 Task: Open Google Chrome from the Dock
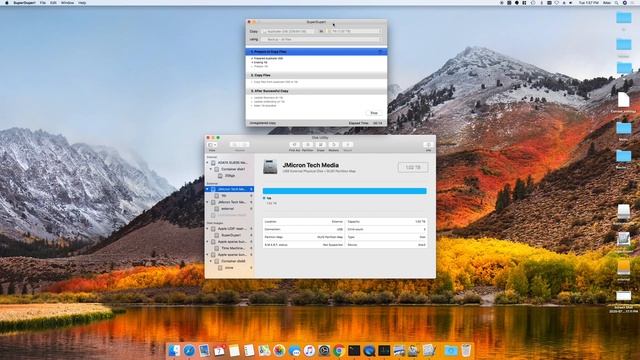click(x=339, y=350)
